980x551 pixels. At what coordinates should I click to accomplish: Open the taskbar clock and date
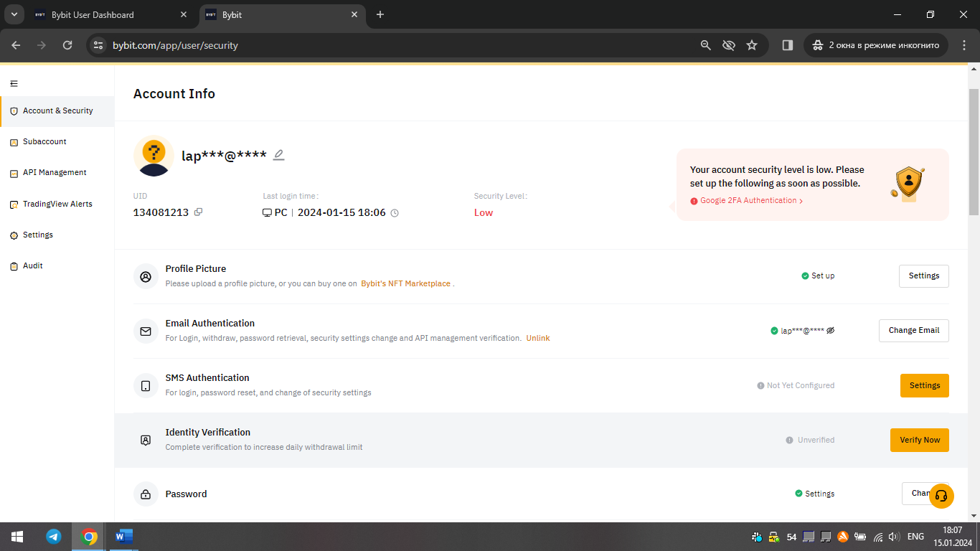click(x=953, y=537)
